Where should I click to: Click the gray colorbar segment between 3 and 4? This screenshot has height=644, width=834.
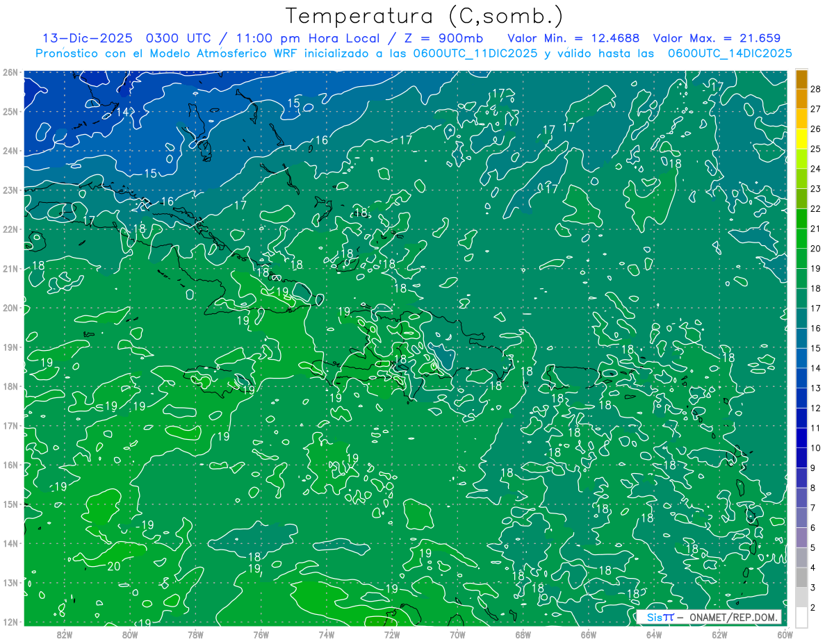coord(801,578)
